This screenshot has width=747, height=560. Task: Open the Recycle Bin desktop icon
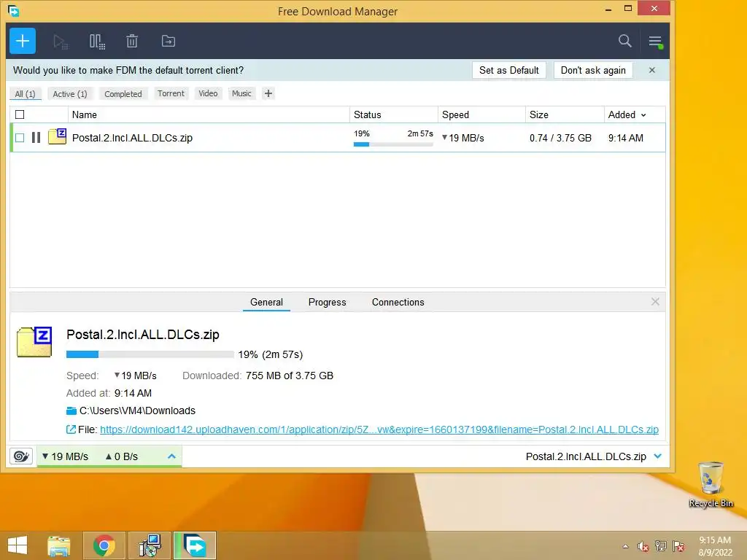(x=711, y=484)
